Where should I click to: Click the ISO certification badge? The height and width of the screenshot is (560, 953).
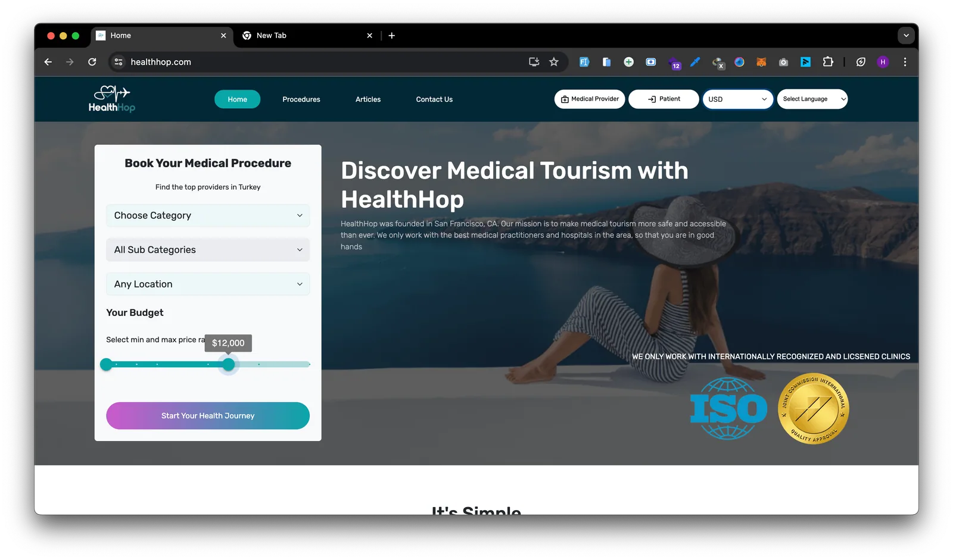pos(728,409)
